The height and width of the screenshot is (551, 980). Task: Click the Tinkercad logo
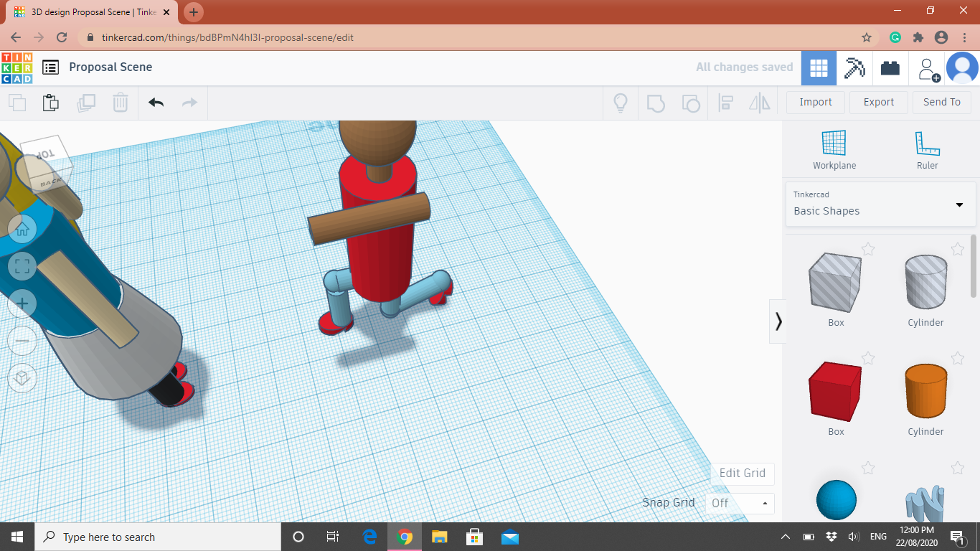[x=17, y=67]
